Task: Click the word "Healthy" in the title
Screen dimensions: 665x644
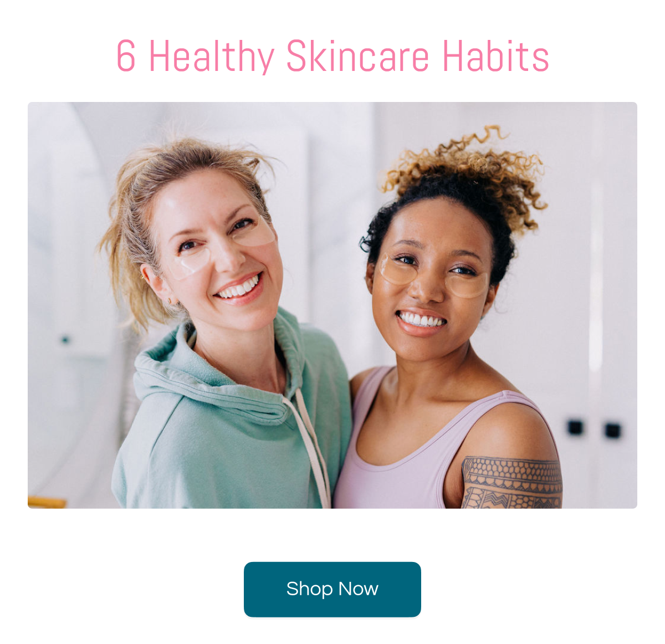Action: click(x=212, y=57)
